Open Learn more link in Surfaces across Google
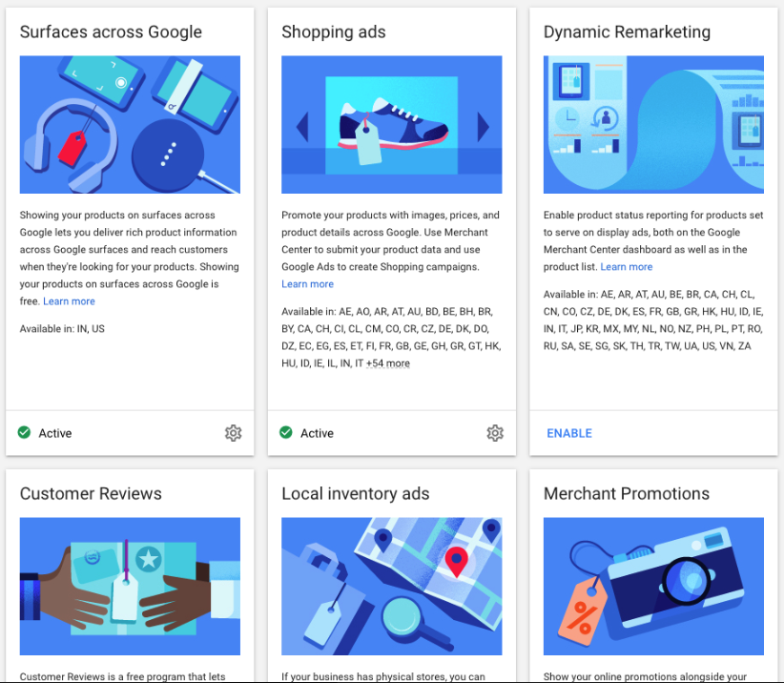This screenshot has width=784, height=683. click(x=69, y=301)
